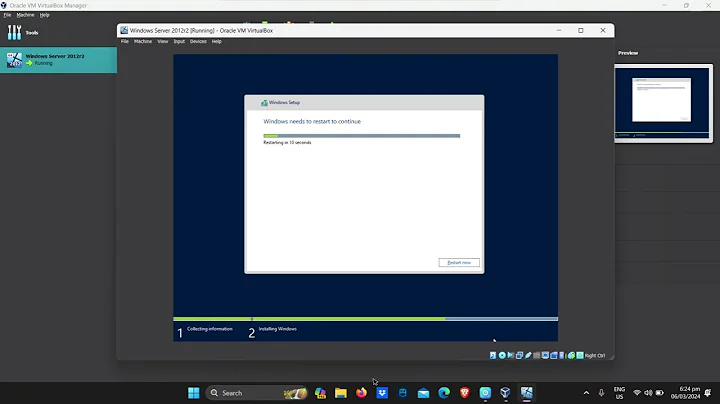Screen dimensions: 720x404
Task: Toggle the mouse integration status icon
Action: click(571, 355)
